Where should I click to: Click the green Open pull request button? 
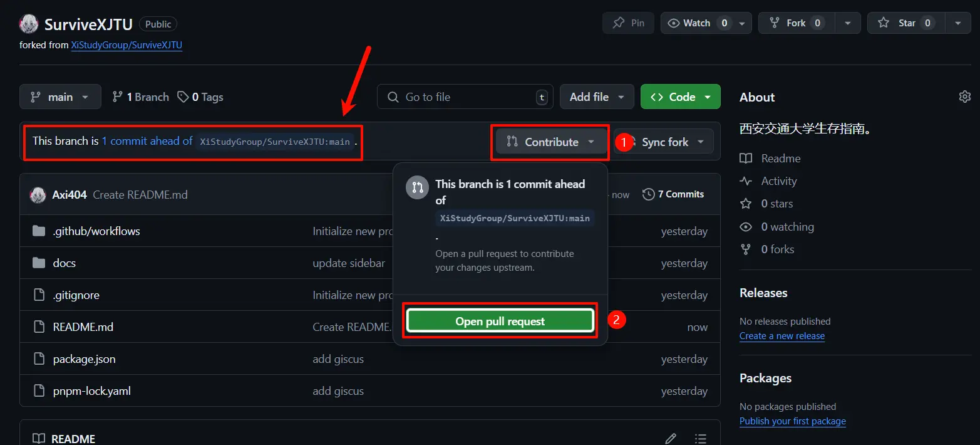click(x=500, y=321)
